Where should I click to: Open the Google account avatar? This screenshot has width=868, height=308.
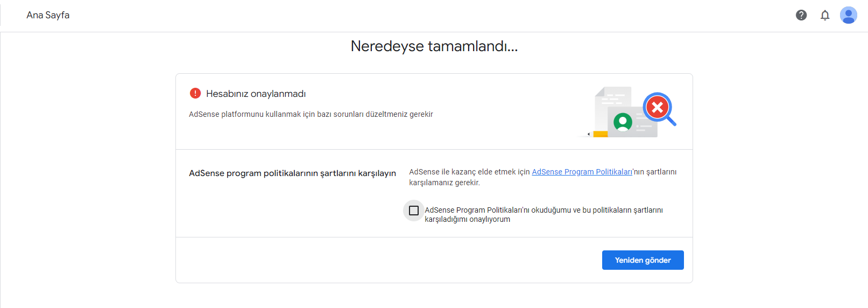(849, 15)
